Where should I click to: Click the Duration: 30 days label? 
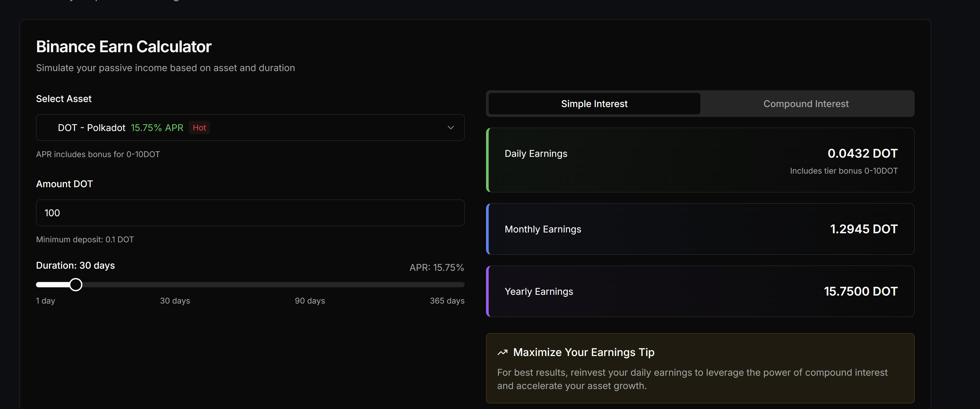[75, 265]
